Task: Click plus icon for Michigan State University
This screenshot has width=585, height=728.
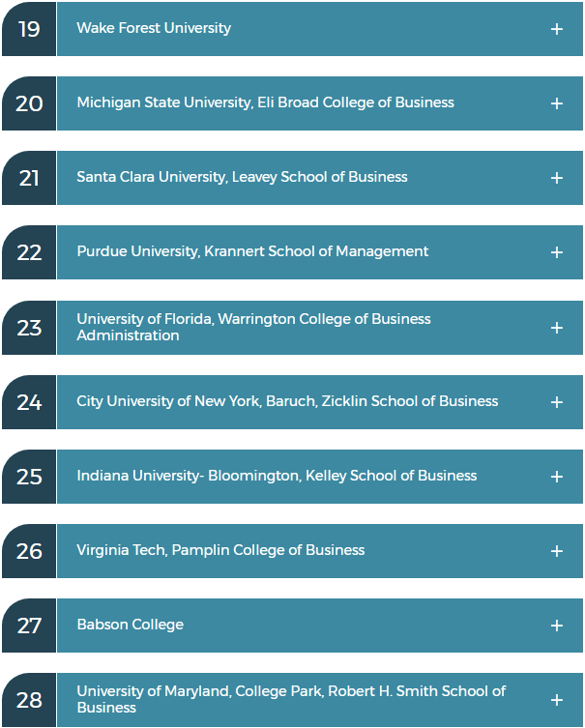Action: (x=556, y=103)
